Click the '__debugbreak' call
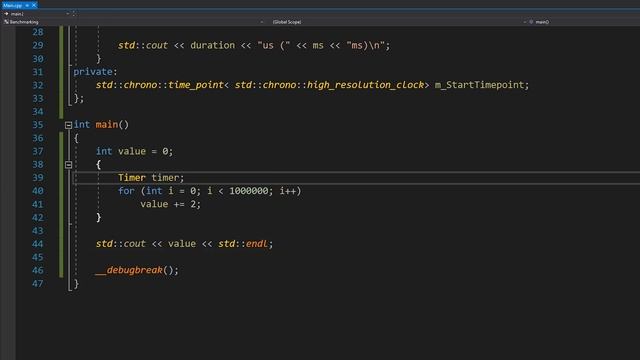 coord(129,270)
